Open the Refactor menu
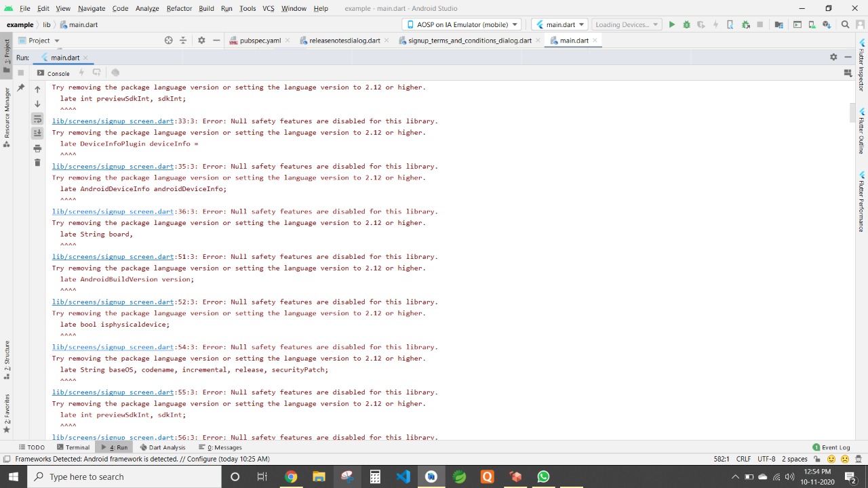The image size is (868, 488). [179, 8]
